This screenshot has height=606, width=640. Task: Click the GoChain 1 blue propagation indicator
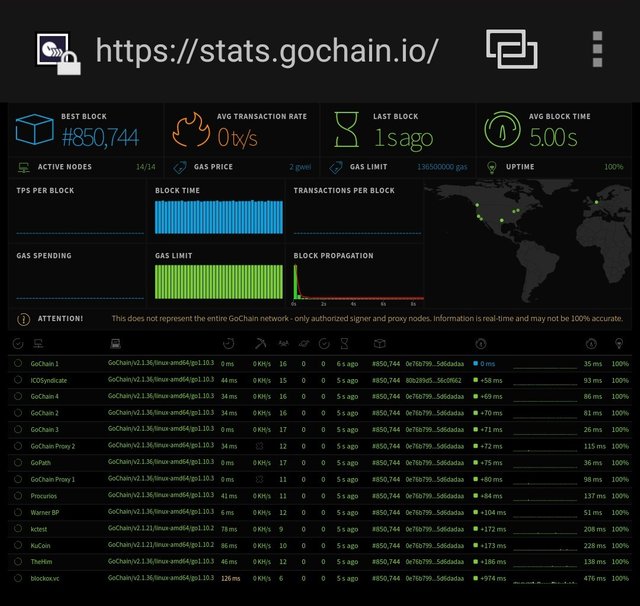pyautogui.click(x=476, y=363)
